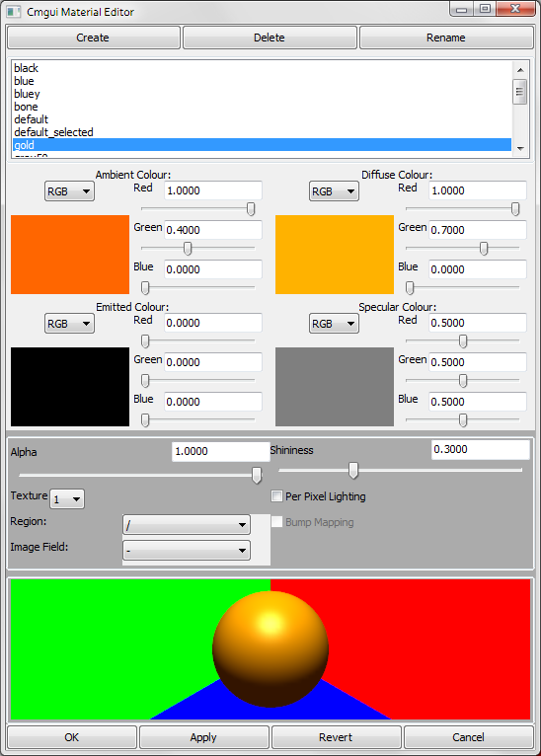This screenshot has width=541, height=756.
Task: Click the Ambient Blue slider handle
Action: [x=145, y=288]
